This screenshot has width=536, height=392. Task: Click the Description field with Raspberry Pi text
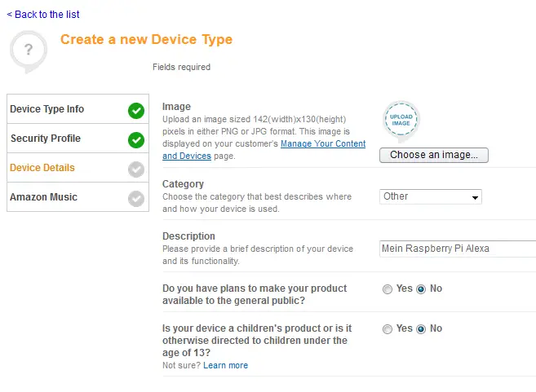tap(458, 249)
